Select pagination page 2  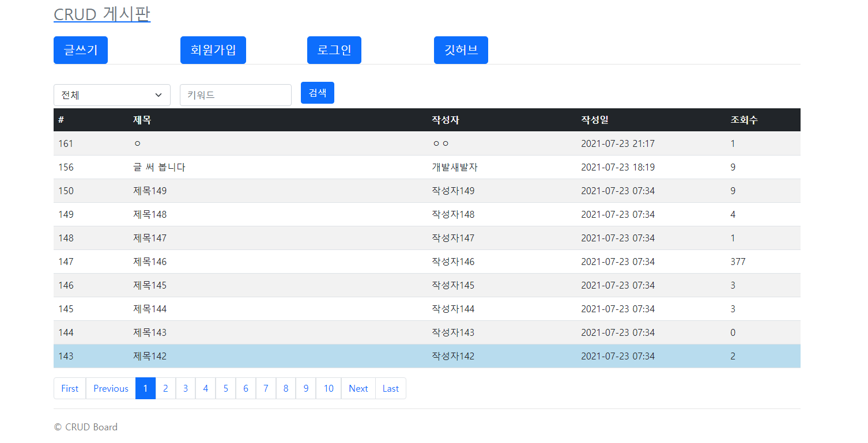165,388
